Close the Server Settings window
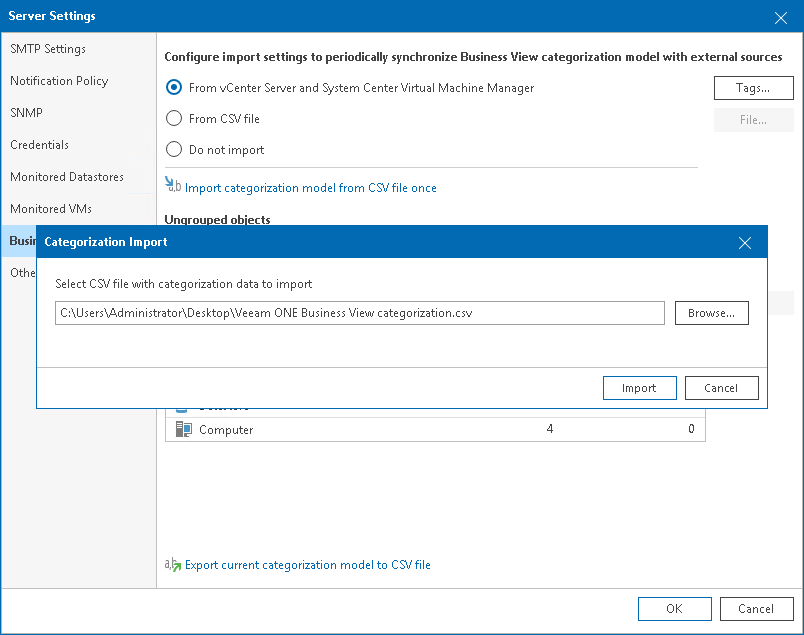Screen dimensions: 804x635 [781, 17]
